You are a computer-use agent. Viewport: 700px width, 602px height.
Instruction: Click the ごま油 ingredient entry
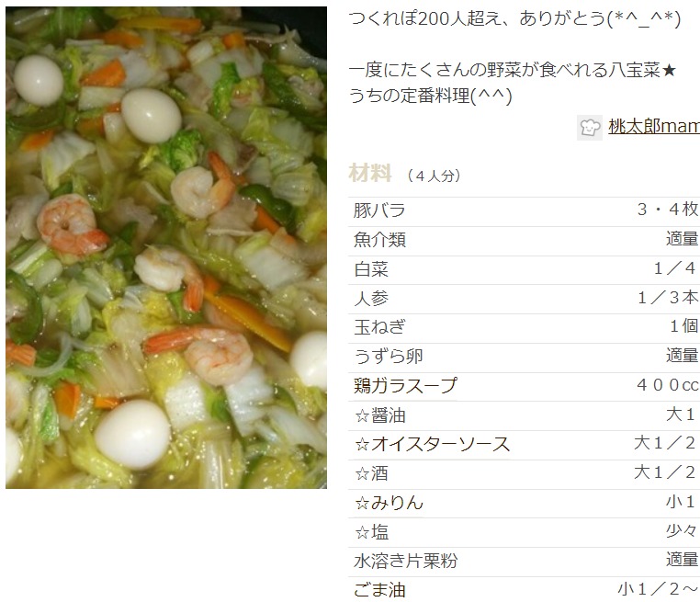click(380, 590)
